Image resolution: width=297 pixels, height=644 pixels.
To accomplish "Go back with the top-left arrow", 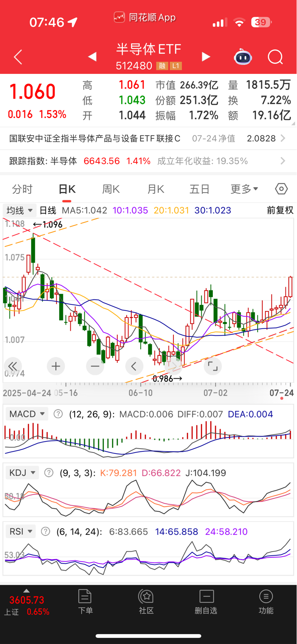I will 18,57.
